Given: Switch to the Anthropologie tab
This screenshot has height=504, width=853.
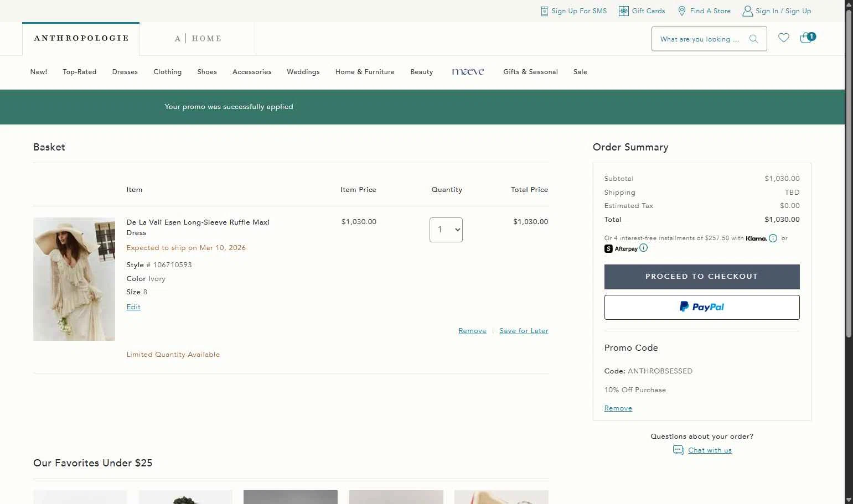Looking at the screenshot, I should [x=81, y=39].
